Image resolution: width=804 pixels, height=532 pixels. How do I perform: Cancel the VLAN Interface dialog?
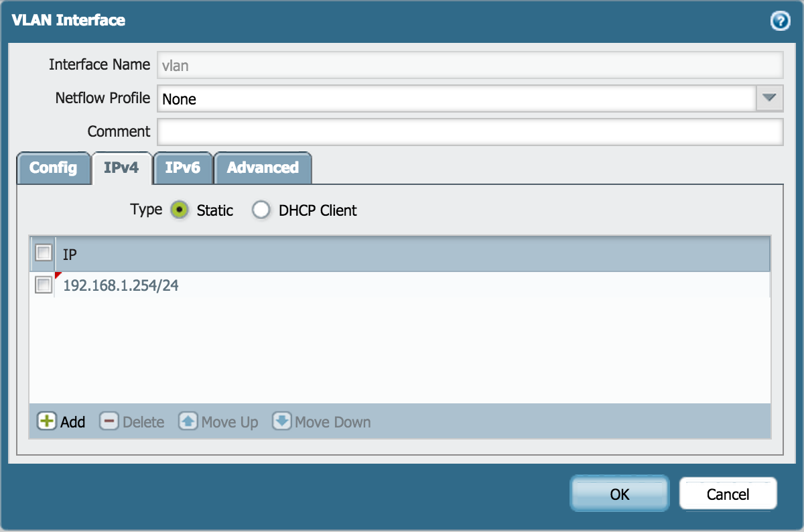tap(728, 494)
